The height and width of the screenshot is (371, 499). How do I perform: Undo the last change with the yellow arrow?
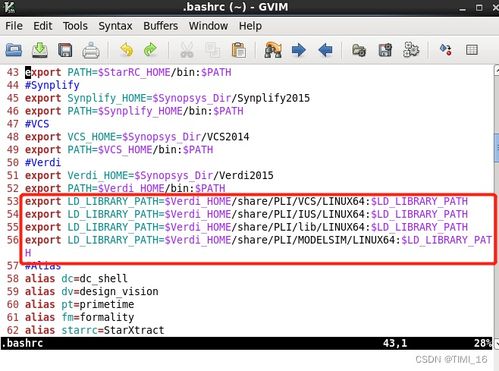[x=127, y=50]
